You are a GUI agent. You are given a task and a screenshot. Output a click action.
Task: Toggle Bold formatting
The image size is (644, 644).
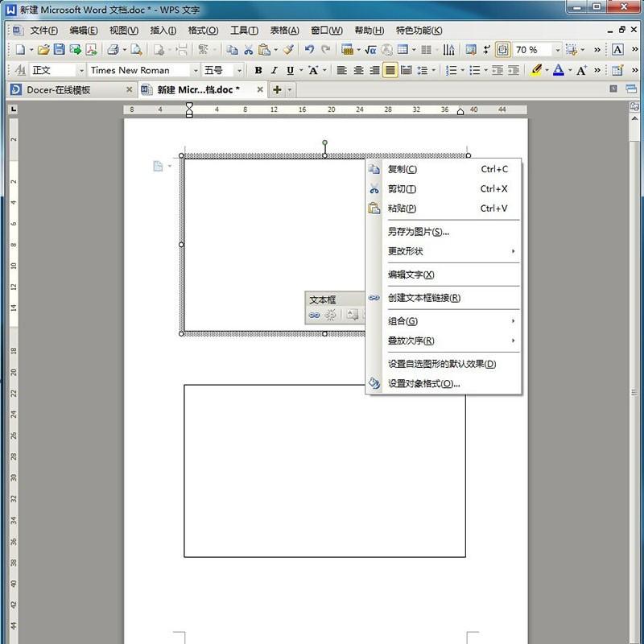pos(258,70)
